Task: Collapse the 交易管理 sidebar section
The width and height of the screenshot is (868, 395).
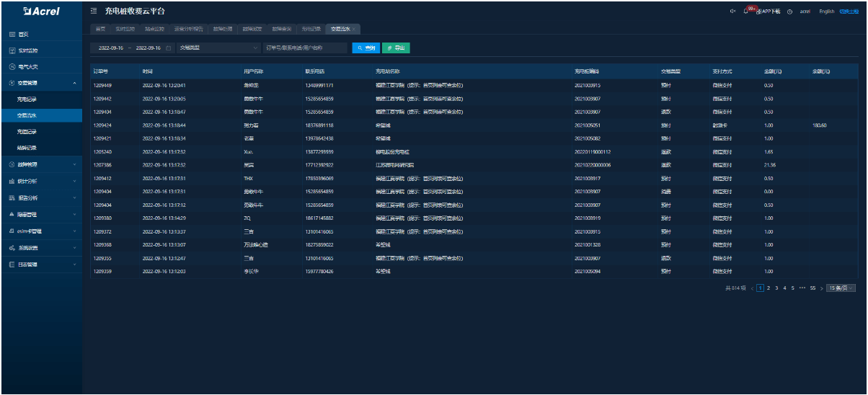Action: tap(74, 83)
